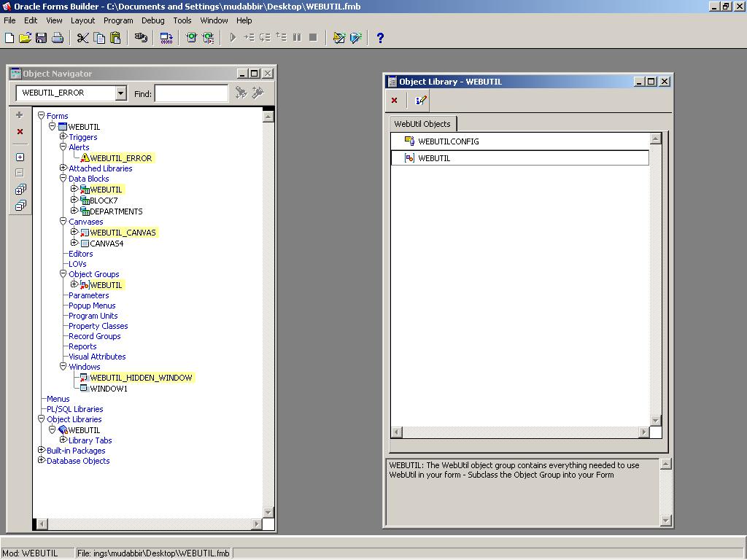The image size is (747, 560).
Task: Collapse the Forms root node
Action: tap(42, 116)
